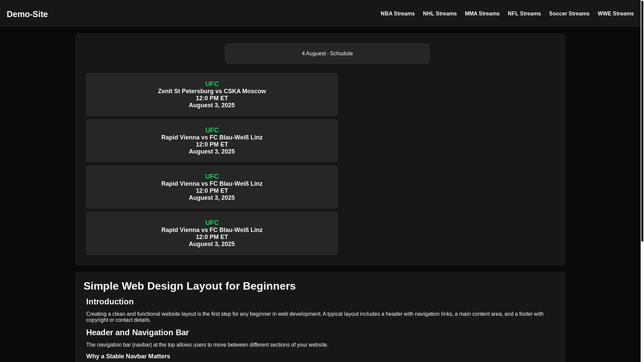
Task: Open the NHL Streams nav link
Action: click(440, 14)
